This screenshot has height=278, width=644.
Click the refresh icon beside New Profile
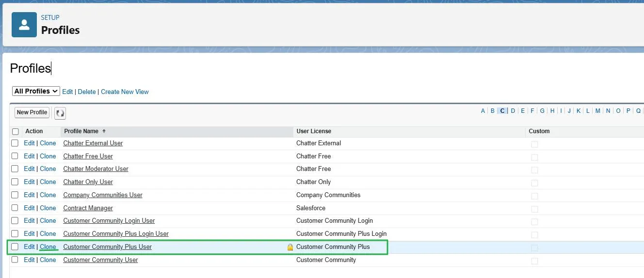60,113
